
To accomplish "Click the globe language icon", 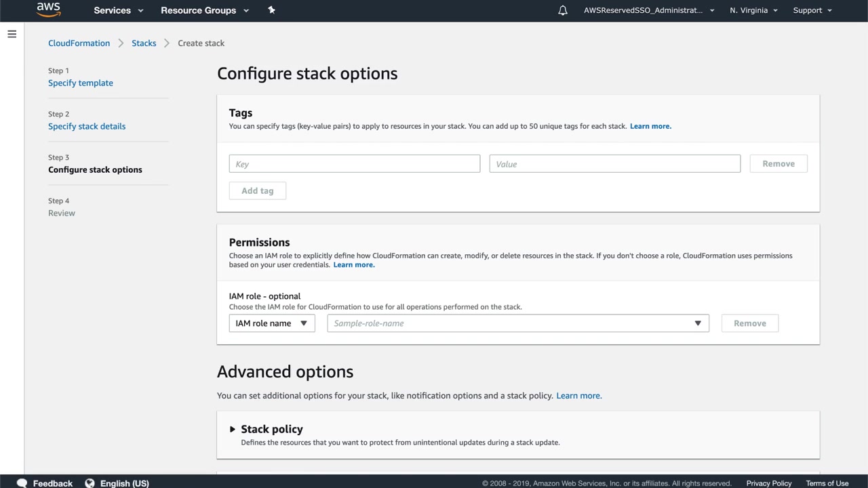I will click(x=90, y=483).
